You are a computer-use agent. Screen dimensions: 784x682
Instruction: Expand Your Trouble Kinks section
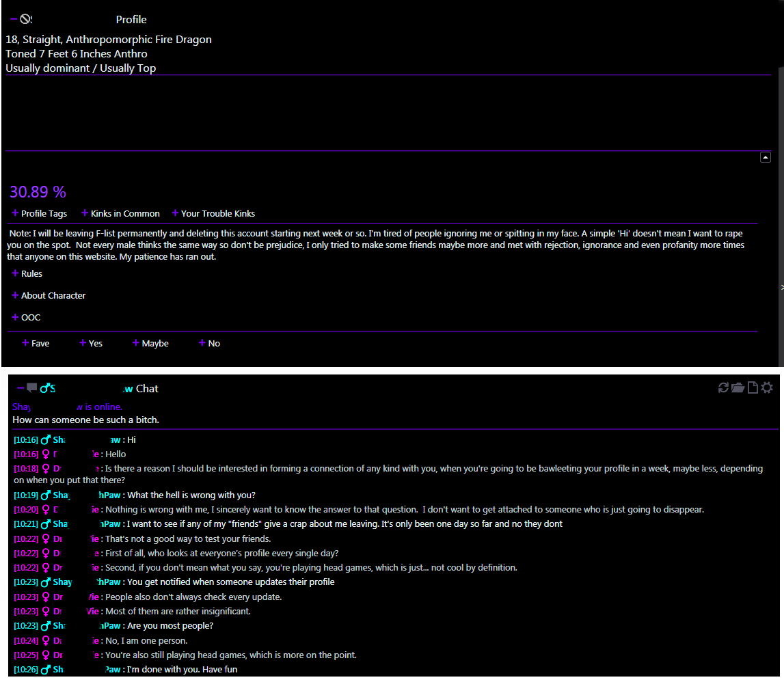[x=213, y=213]
